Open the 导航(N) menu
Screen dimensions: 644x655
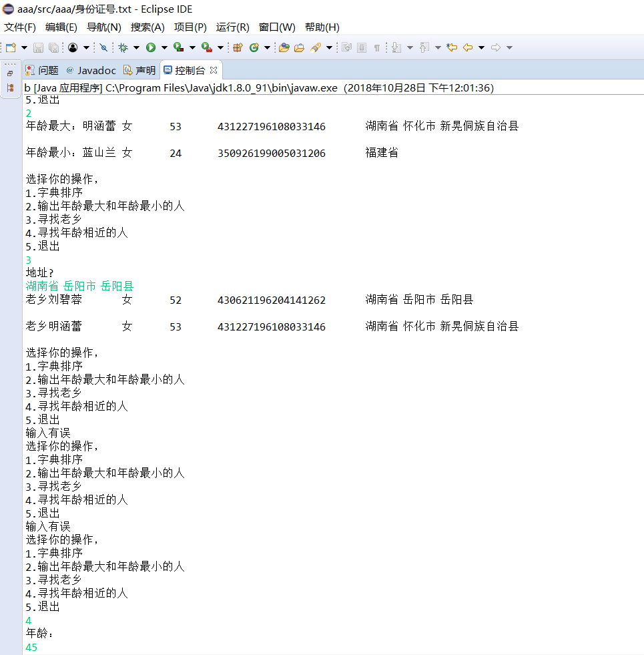pos(104,27)
